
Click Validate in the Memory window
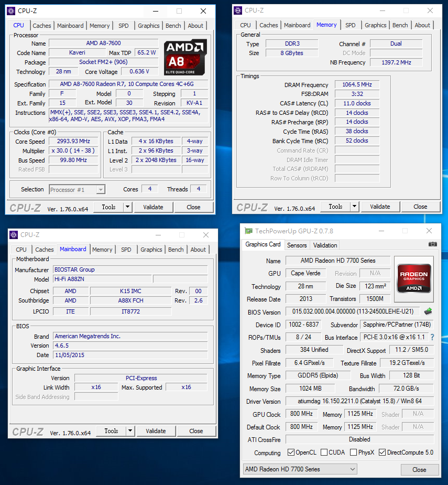point(380,207)
